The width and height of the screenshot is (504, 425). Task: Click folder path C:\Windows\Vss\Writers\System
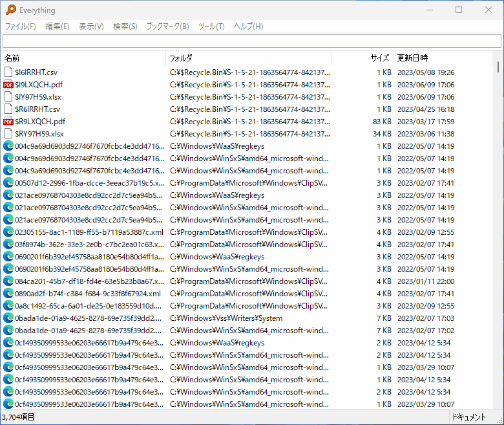coord(226,318)
